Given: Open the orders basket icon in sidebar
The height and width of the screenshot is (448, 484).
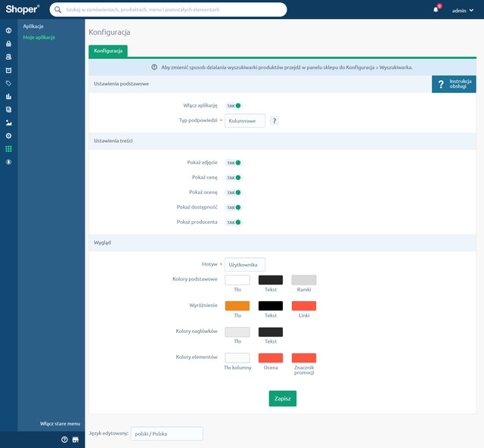Looking at the screenshot, I should point(8,44).
